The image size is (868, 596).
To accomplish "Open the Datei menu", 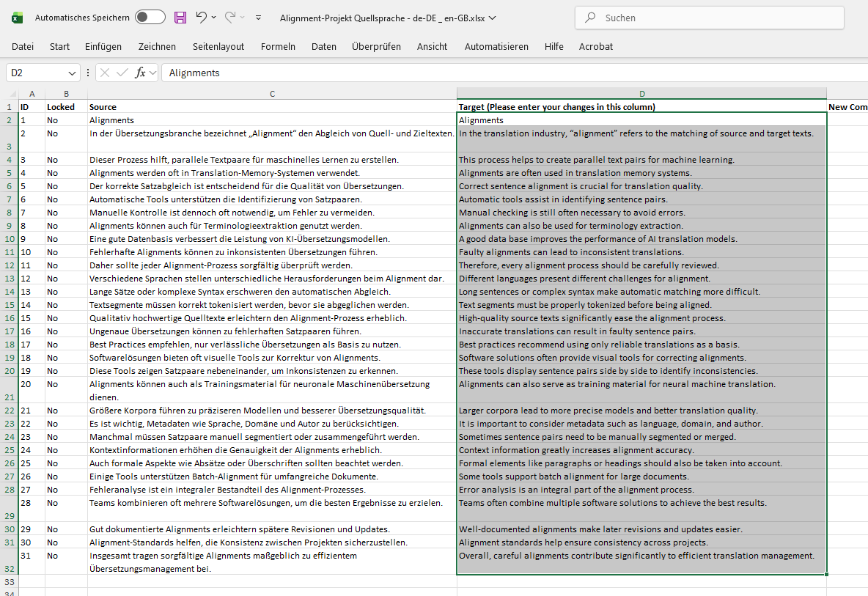I will pos(23,46).
